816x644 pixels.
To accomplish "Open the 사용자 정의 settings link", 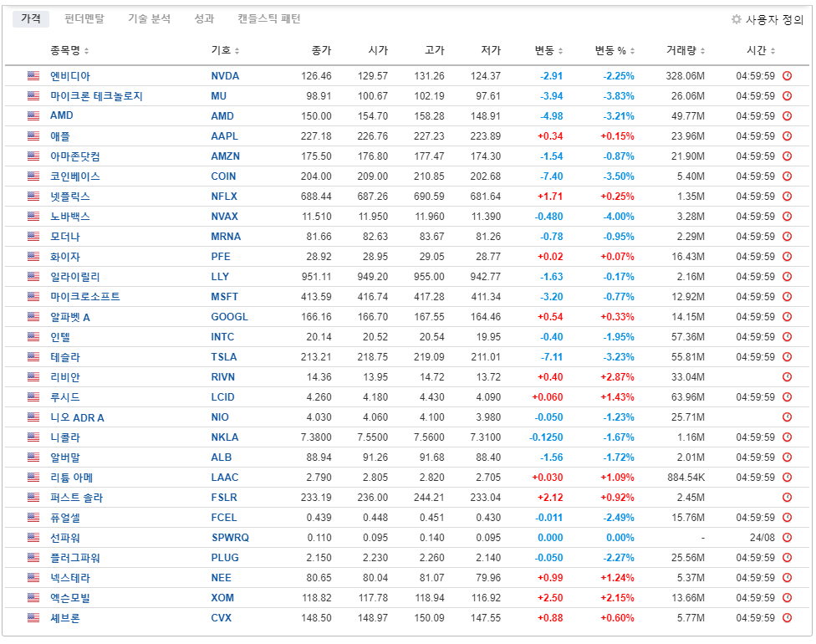I will pyautogui.click(x=774, y=20).
